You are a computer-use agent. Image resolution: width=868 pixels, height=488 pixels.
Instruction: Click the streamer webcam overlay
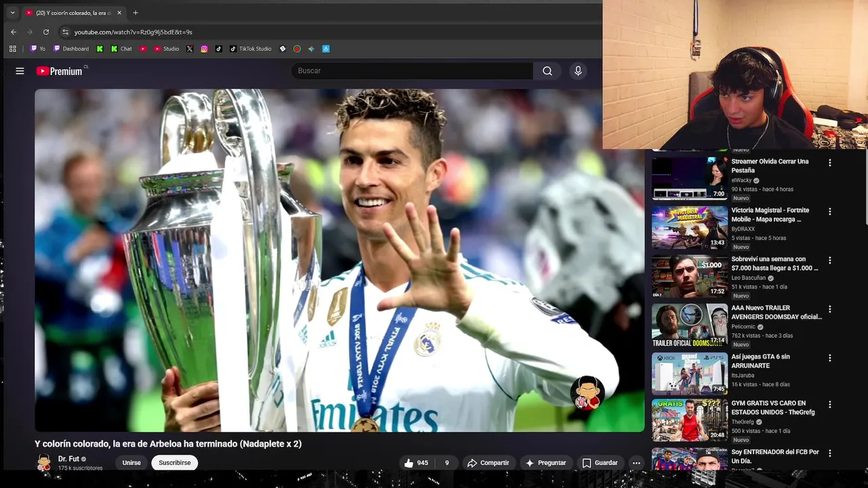click(x=735, y=75)
